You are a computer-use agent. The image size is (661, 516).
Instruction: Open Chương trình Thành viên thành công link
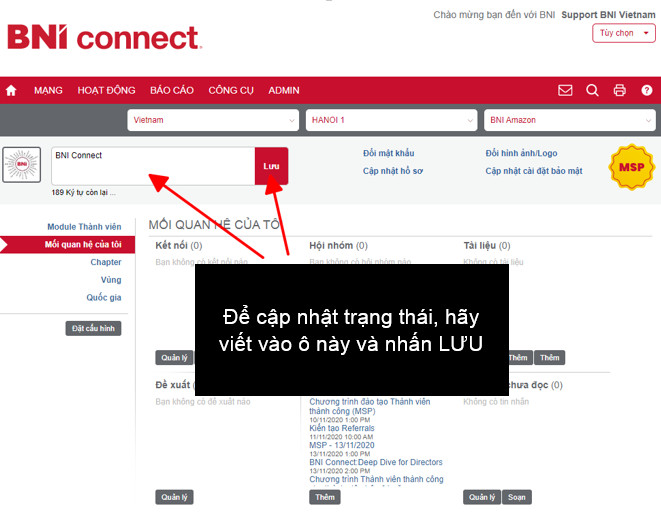(x=376, y=479)
